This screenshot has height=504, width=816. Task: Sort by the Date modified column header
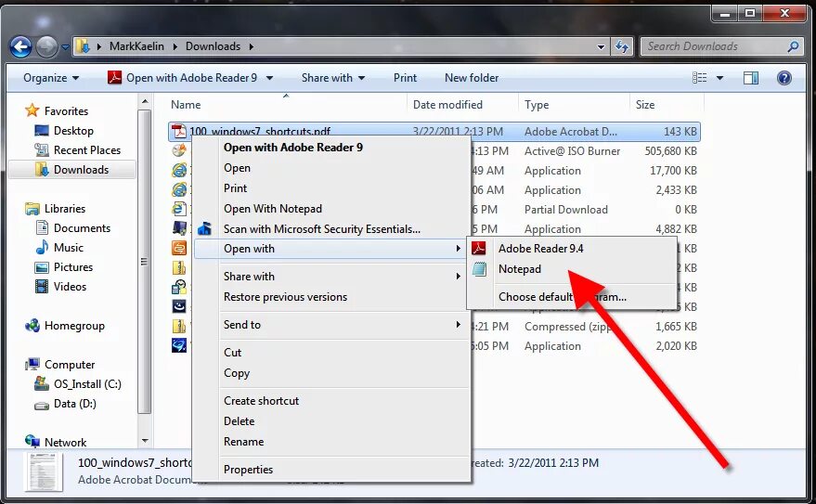pyautogui.click(x=447, y=105)
